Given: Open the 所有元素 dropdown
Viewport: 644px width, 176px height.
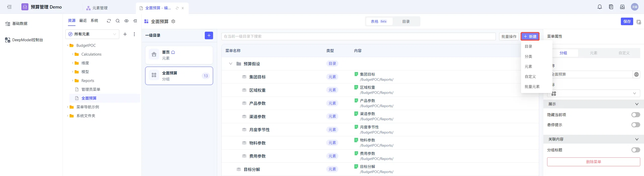Looking at the screenshot, I should tap(92, 34).
